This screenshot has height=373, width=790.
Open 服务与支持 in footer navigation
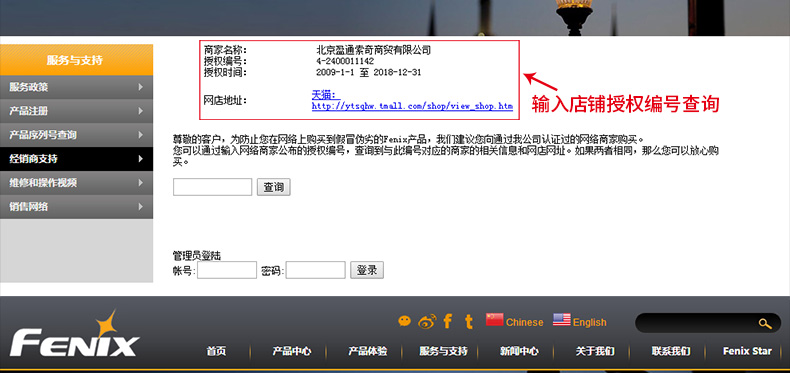point(443,351)
